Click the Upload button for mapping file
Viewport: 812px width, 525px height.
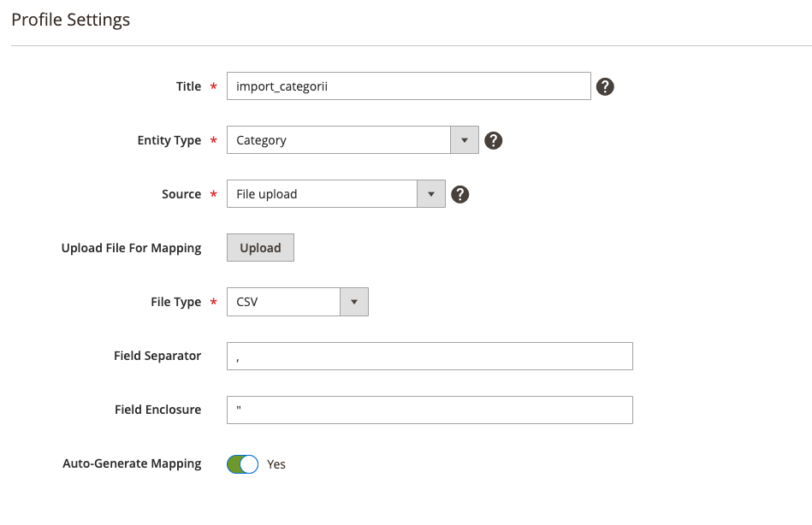pos(260,247)
